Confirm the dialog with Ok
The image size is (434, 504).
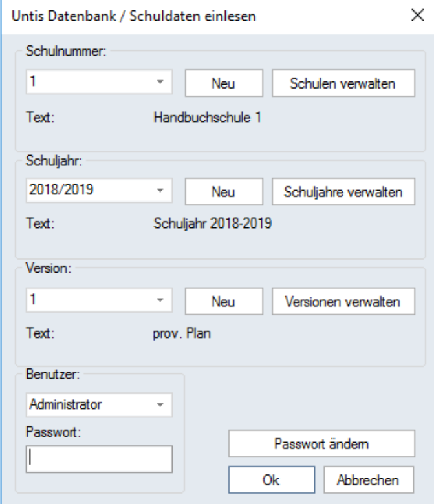click(x=272, y=480)
